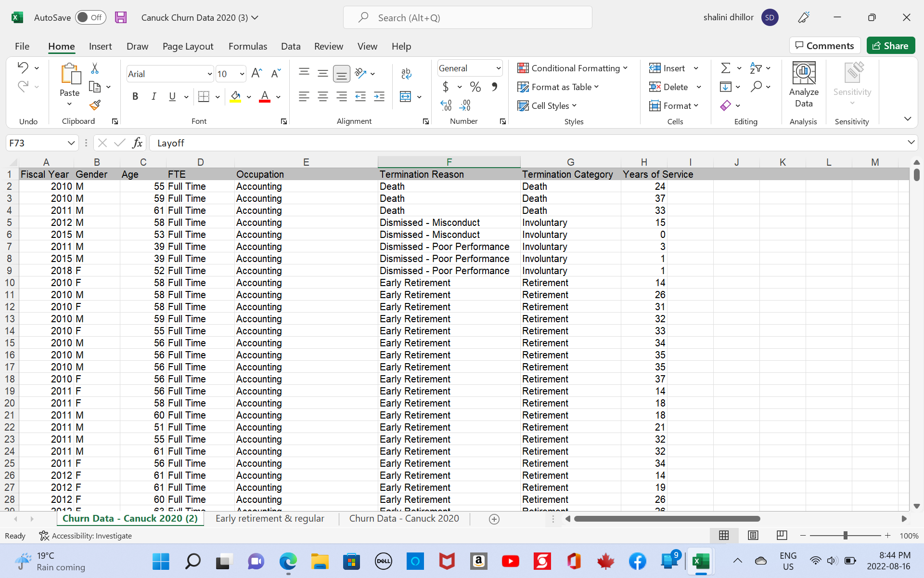Click the Percent Style icon
Viewport: 924px width, 578px height.
click(x=475, y=87)
